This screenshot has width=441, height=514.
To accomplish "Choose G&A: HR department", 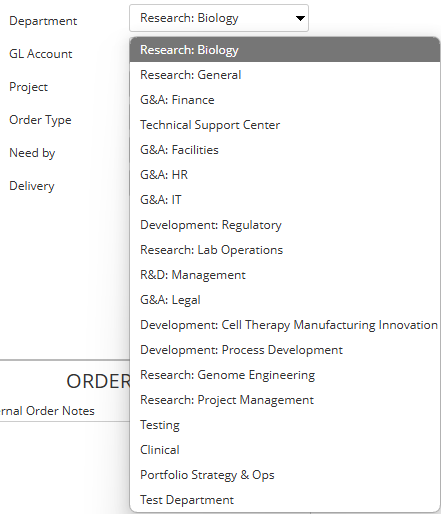I will [x=285, y=175].
